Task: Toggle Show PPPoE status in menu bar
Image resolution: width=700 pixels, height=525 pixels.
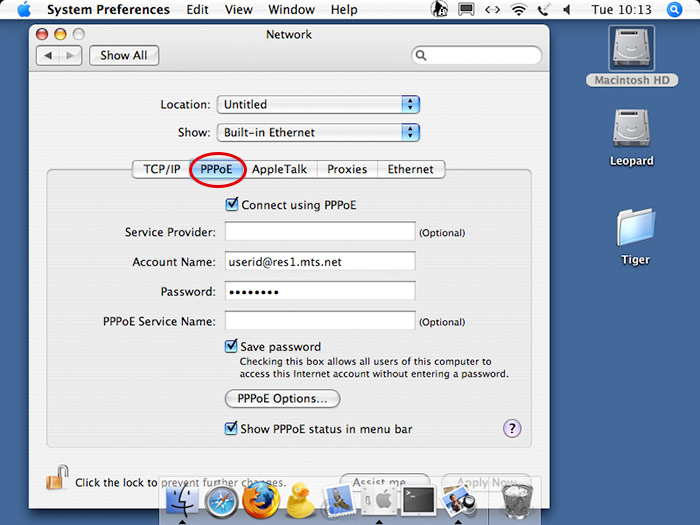Action: [x=231, y=429]
